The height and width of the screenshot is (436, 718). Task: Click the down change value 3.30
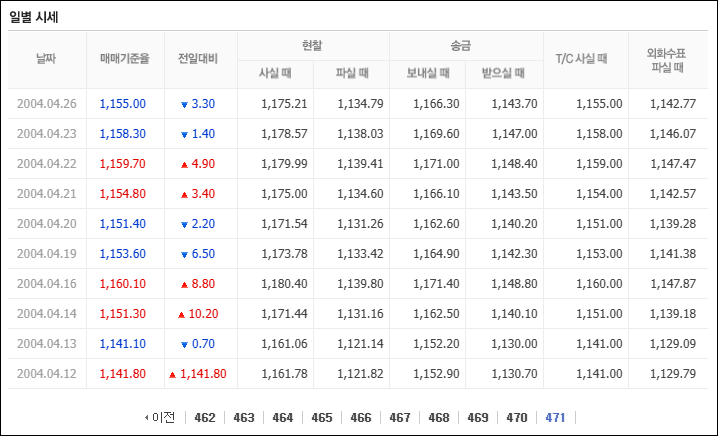(x=203, y=104)
